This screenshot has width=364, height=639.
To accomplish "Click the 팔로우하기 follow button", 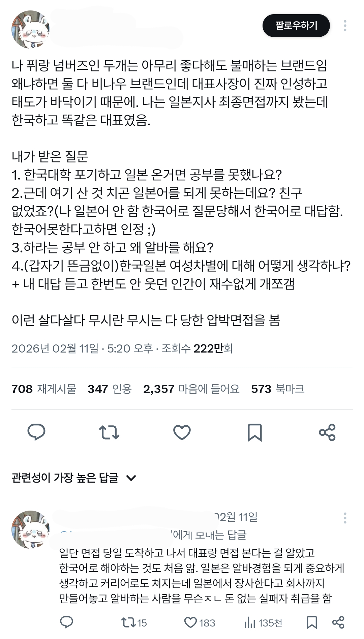I will pyautogui.click(x=296, y=26).
